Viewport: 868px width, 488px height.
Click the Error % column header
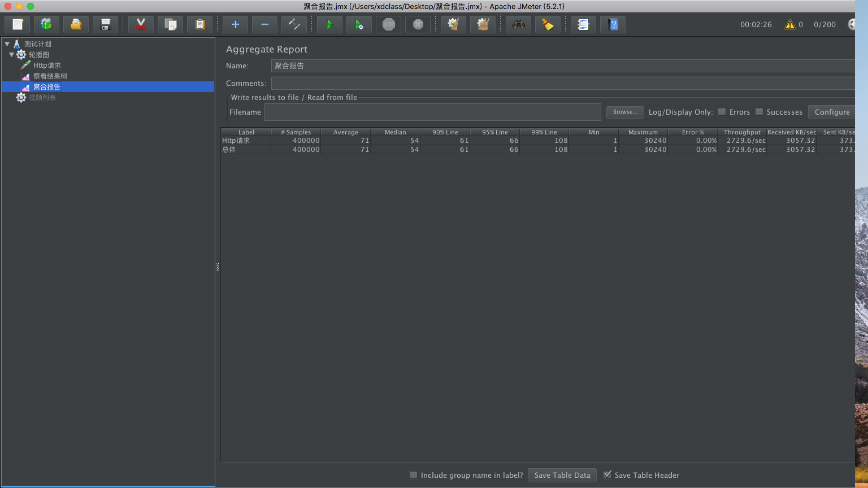coord(693,132)
